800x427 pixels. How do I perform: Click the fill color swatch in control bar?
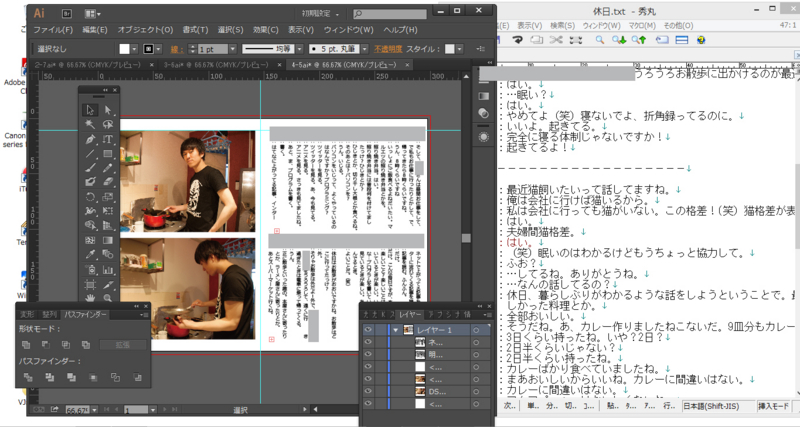point(124,49)
